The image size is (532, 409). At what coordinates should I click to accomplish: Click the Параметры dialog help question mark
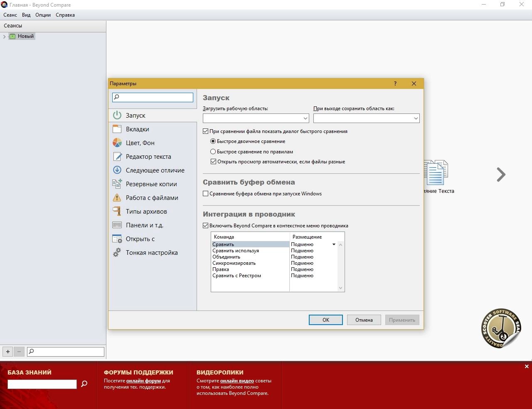tap(395, 84)
